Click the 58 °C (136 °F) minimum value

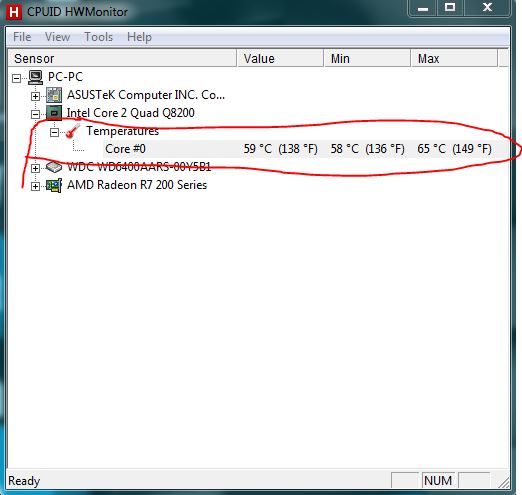[368, 149]
